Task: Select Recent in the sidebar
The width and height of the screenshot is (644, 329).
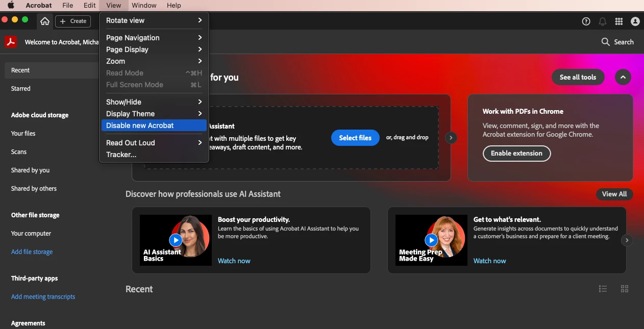Action: coord(51,70)
